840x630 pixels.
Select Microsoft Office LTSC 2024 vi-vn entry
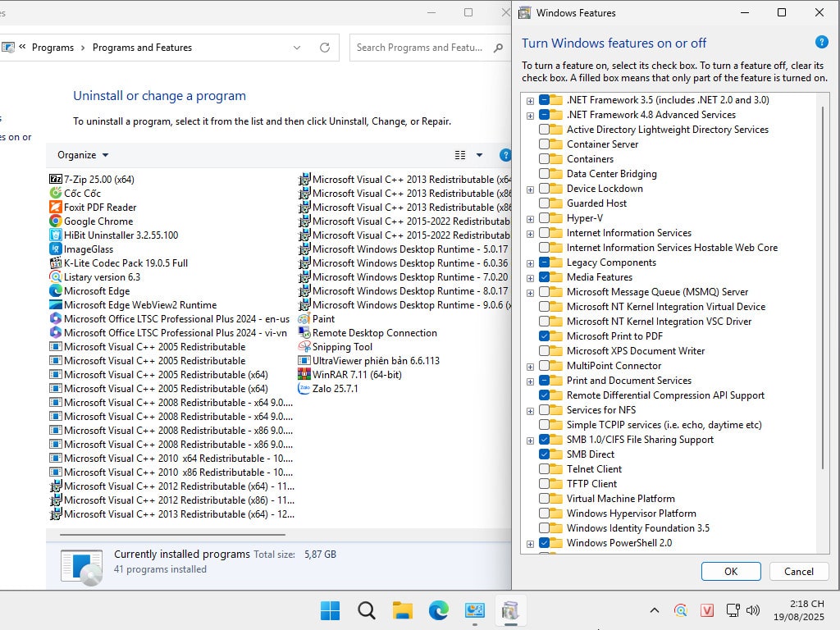pos(167,332)
